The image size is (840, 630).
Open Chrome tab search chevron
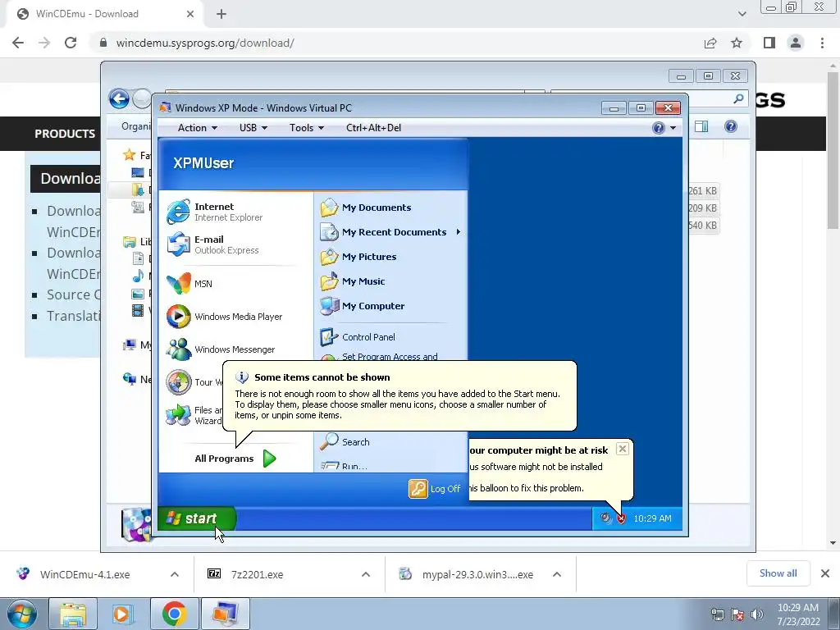[x=742, y=14]
